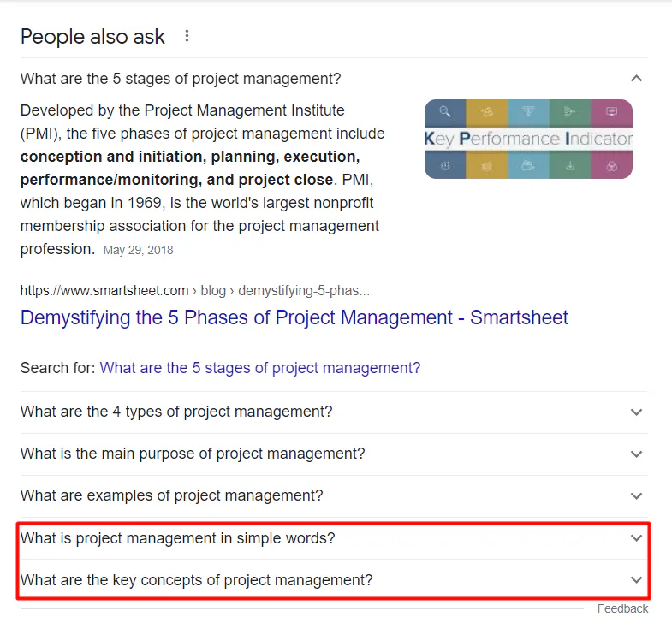This screenshot has width=672, height=623.
Task: Expand key concepts of project management question
Action: (x=333, y=580)
